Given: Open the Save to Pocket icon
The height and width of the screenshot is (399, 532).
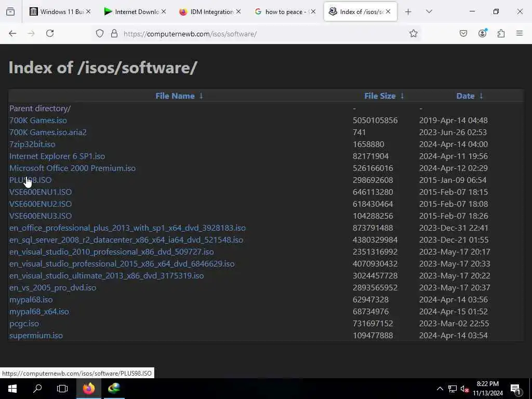Looking at the screenshot, I should click(463, 33).
